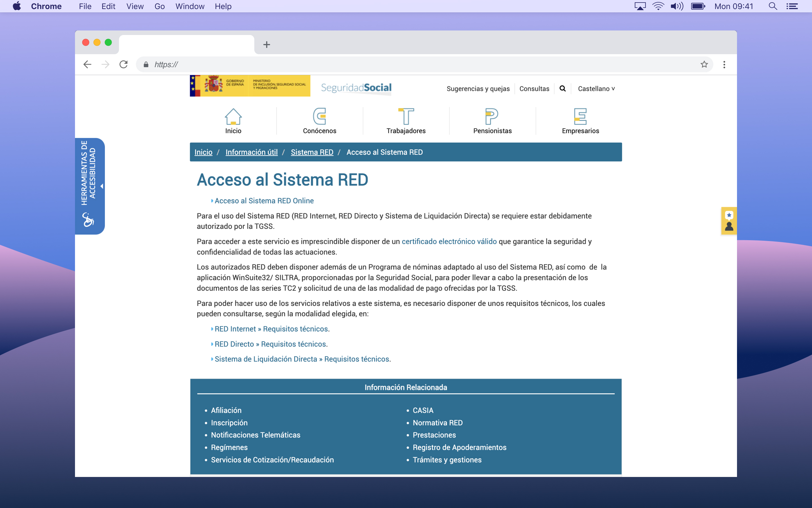Click the wheelchair accessibility icon
Viewport: 812px width, 508px height.
pyautogui.click(x=88, y=220)
